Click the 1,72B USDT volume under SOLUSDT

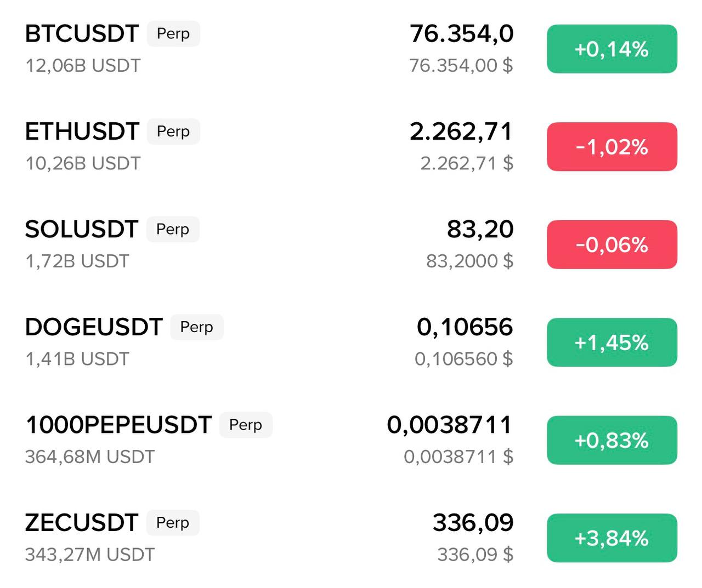click(x=77, y=261)
